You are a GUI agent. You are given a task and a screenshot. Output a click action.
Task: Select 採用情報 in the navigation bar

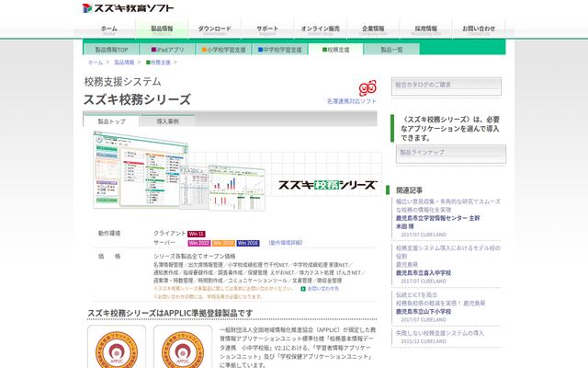[426, 30]
